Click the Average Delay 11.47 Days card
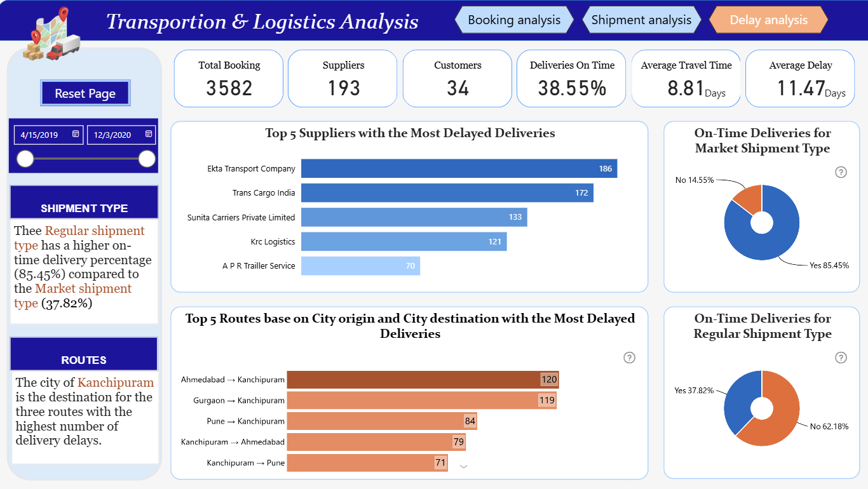Viewport: 868px width, 489px height. pyautogui.click(x=800, y=79)
